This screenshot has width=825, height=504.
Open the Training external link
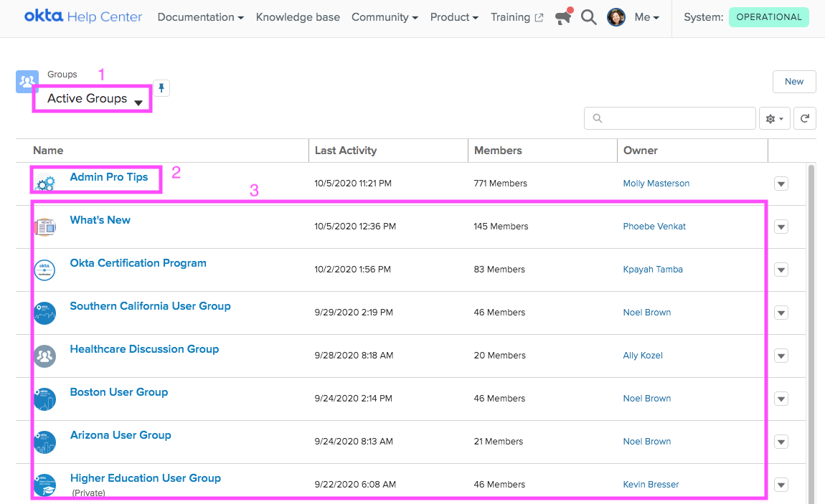click(x=517, y=17)
